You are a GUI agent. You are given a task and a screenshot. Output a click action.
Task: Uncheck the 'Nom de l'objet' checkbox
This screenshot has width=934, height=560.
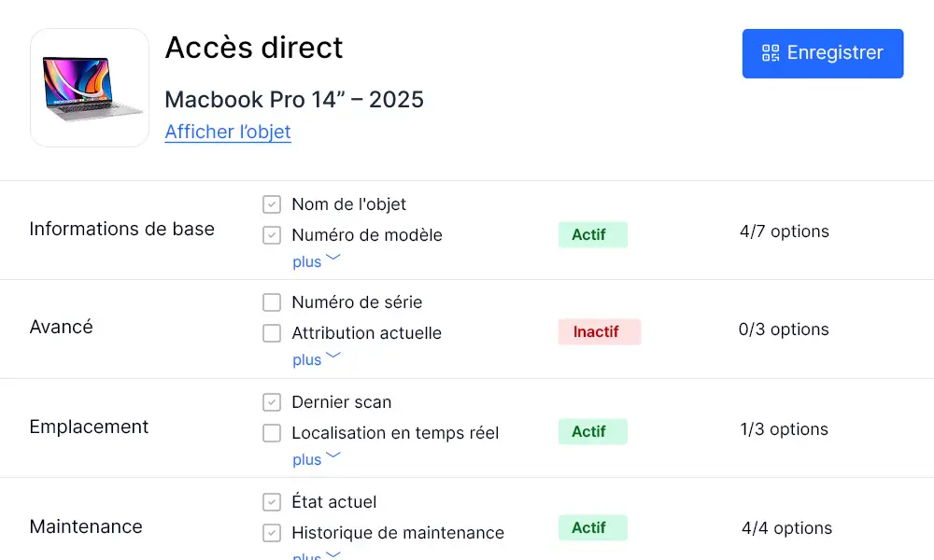coord(271,203)
